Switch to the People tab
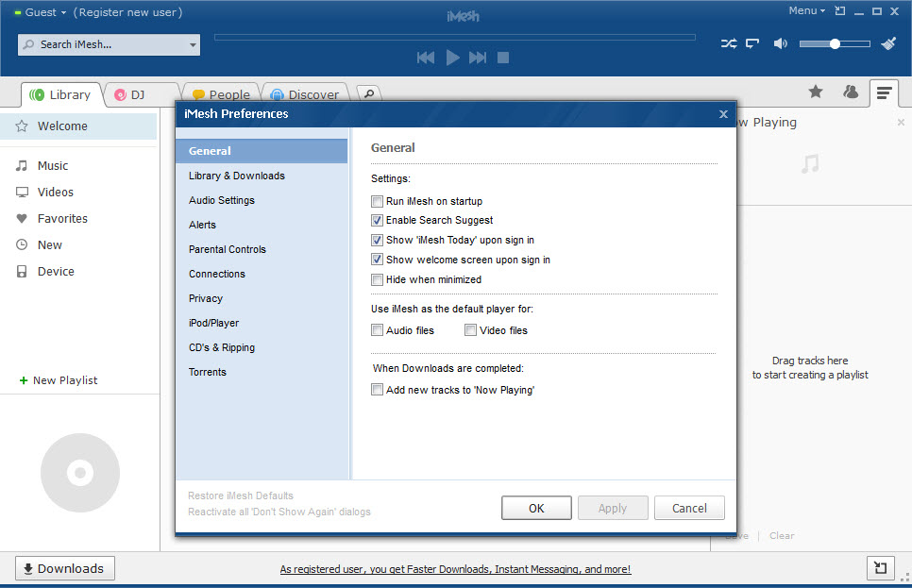This screenshot has width=912, height=588. click(x=222, y=94)
